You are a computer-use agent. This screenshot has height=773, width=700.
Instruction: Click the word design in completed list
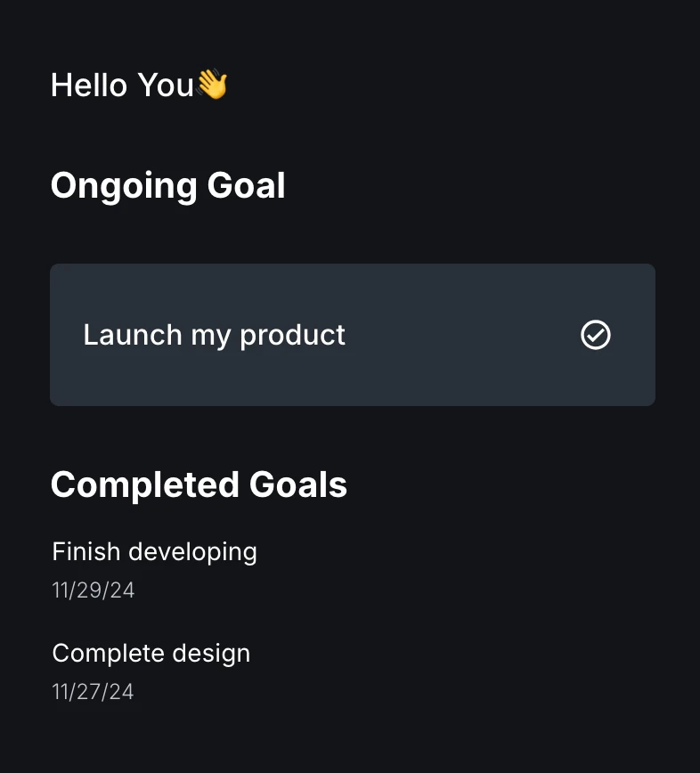[x=211, y=654]
